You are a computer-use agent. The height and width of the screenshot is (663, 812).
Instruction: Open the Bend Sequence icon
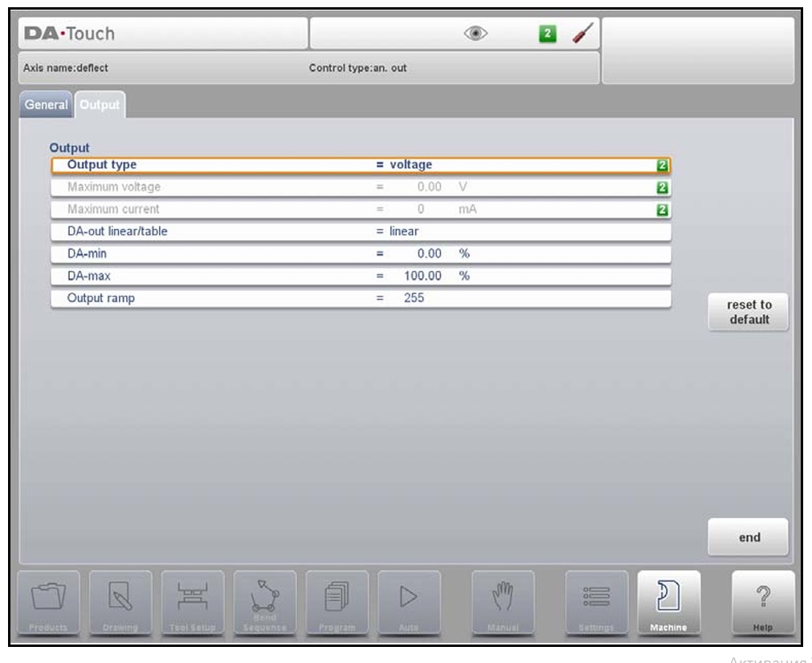click(x=265, y=602)
